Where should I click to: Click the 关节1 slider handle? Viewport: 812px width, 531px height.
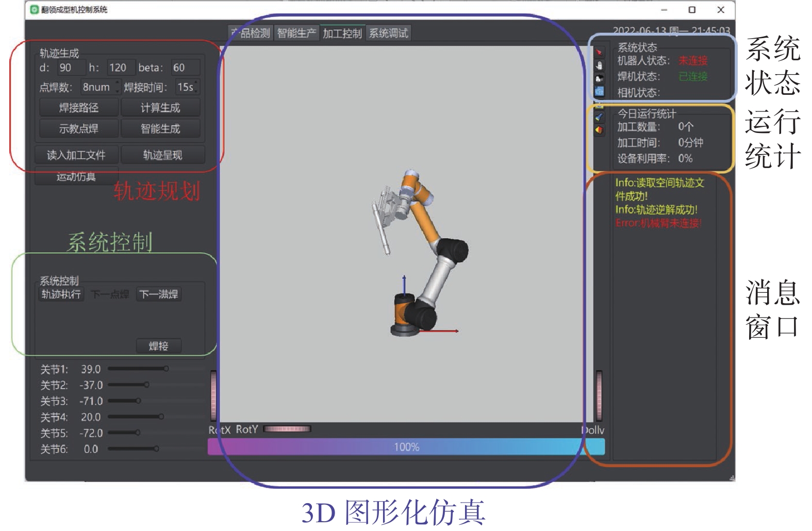point(166,369)
